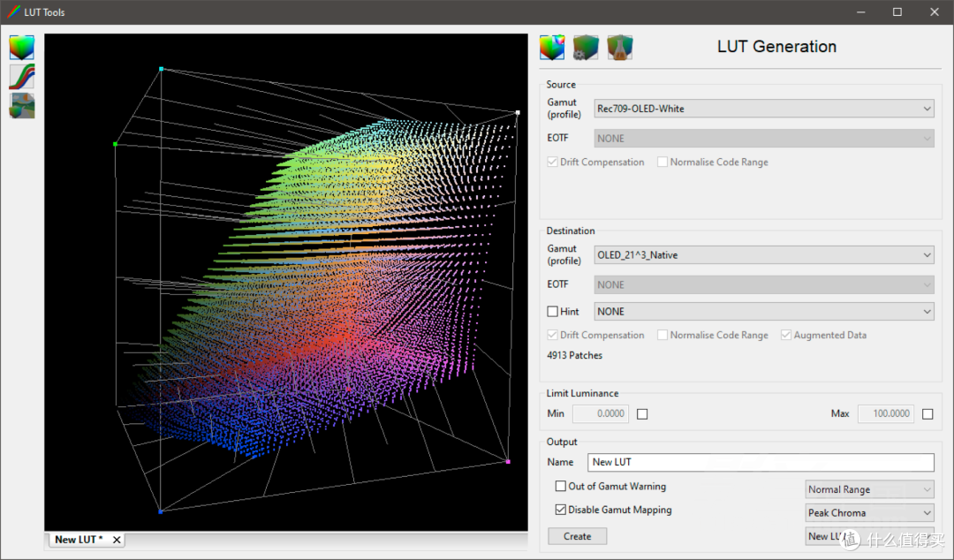This screenshot has width=954, height=560.
Task: Open the Destination Gamut OLED_21^3_Native dropdown
Action: tap(763, 255)
